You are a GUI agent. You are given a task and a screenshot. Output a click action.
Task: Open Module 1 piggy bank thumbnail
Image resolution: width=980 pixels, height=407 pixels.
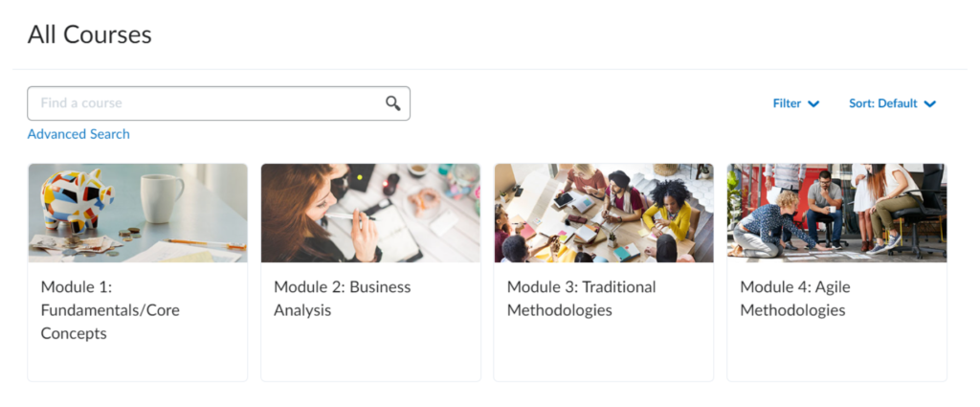point(138,213)
